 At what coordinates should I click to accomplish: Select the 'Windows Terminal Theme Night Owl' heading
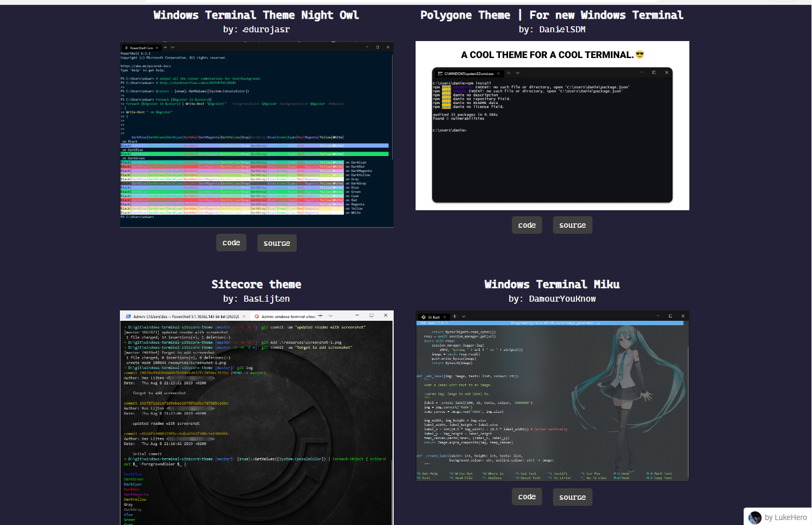pos(256,15)
